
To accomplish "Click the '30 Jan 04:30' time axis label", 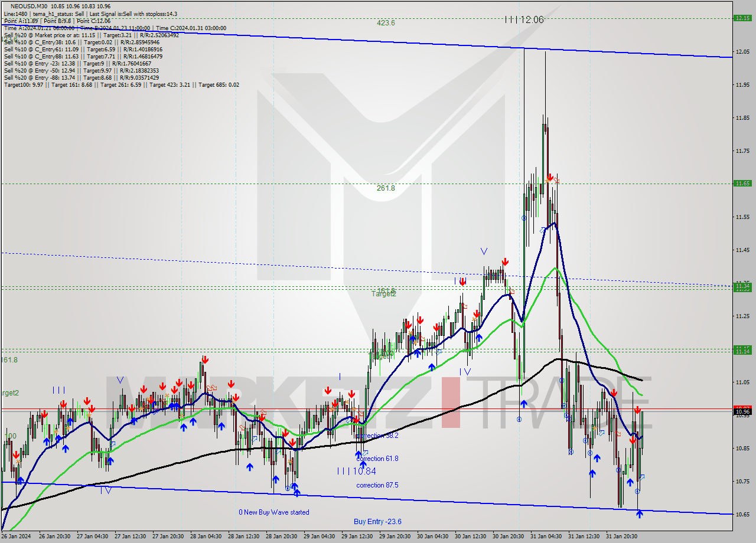I will click(433, 537).
